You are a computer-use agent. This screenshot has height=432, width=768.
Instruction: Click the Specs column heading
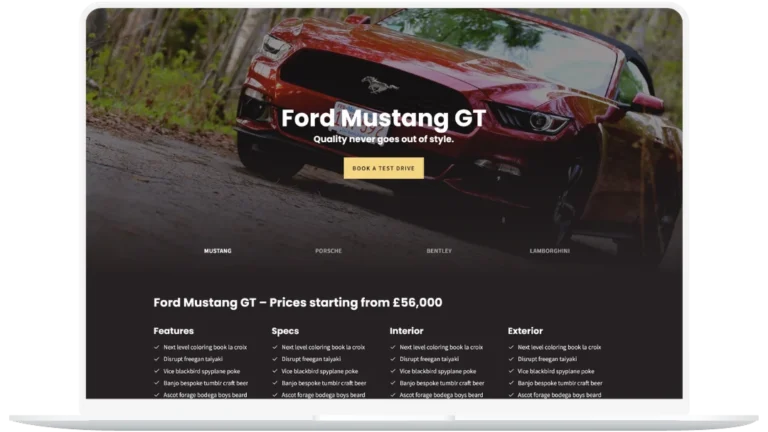(x=285, y=331)
